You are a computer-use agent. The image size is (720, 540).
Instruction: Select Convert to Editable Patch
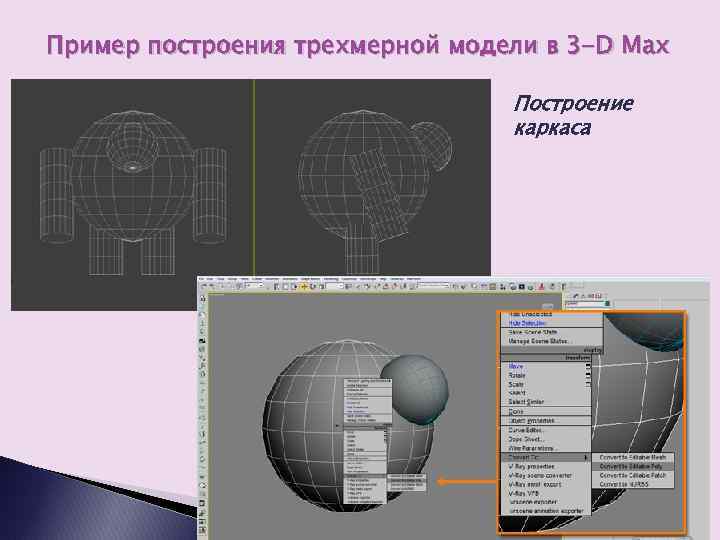pos(632,475)
